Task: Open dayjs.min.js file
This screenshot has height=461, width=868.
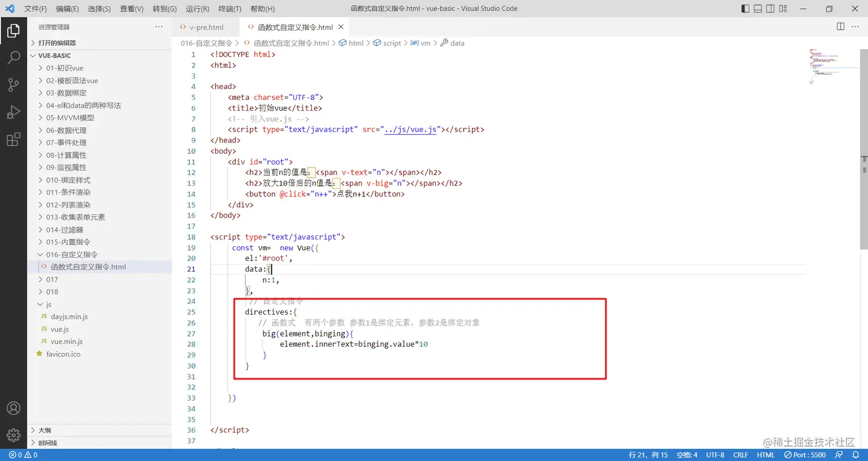Action: (x=99, y=316)
